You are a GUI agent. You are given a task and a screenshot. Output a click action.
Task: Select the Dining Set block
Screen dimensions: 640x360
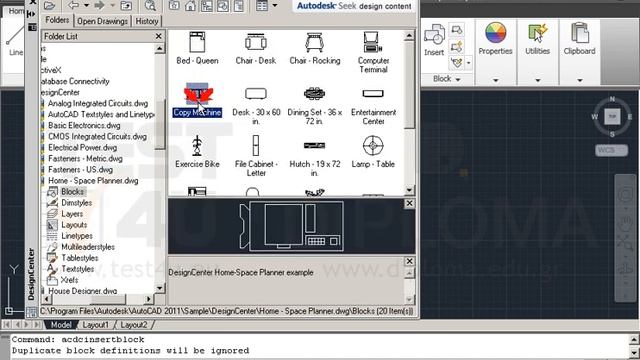315,105
